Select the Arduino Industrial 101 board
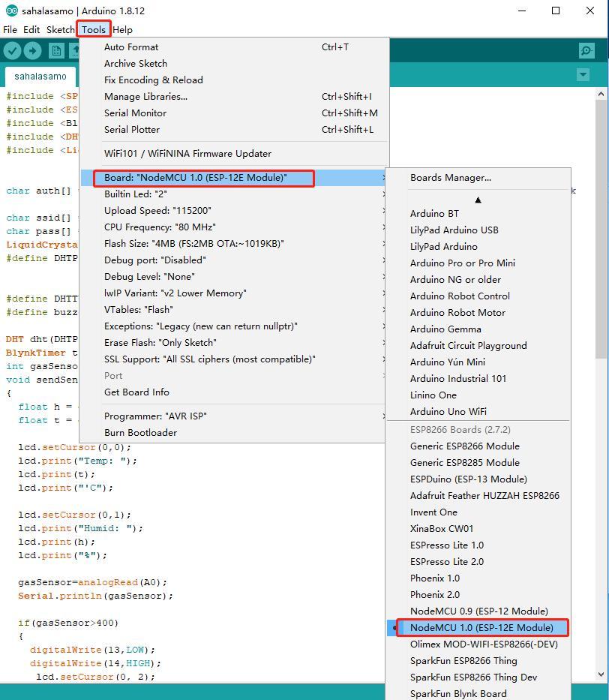609x700 pixels. pyautogui.click(x=478, y=379)
